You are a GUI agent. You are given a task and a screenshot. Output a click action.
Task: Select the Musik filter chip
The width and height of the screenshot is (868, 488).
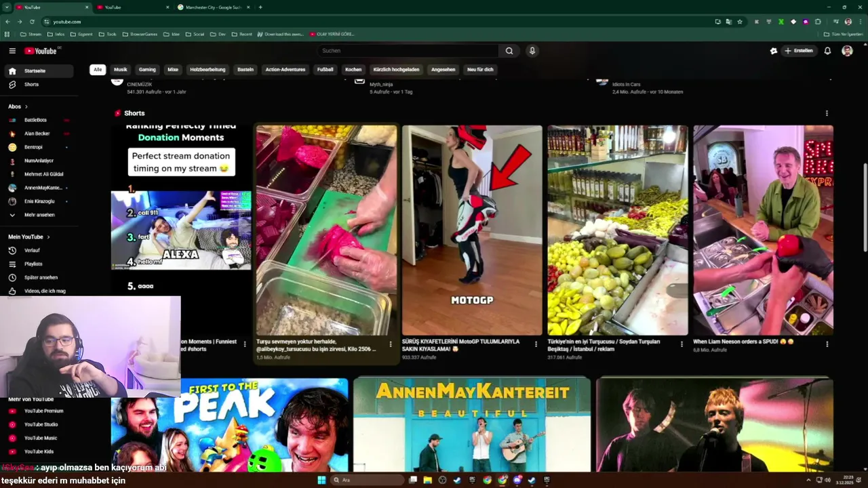click(x=121, y=70)
